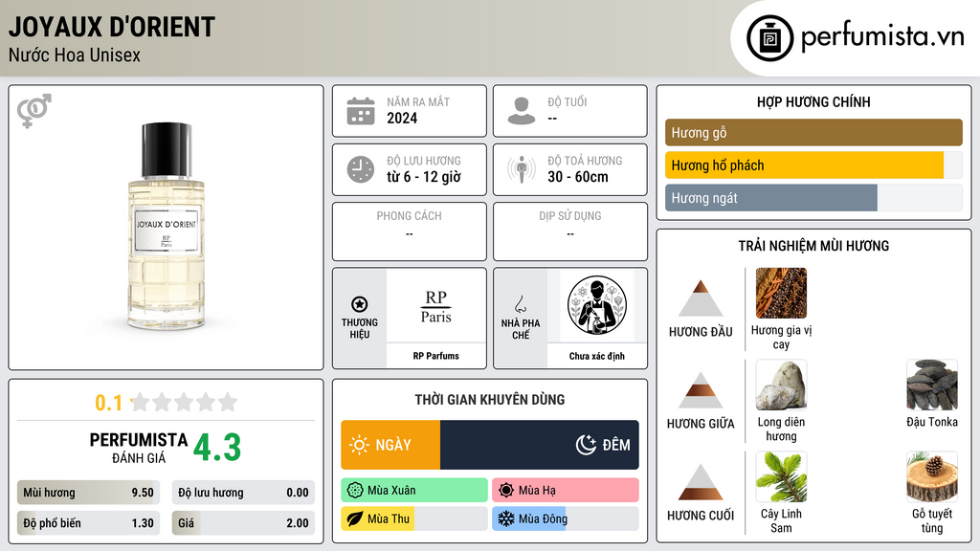Click the person icon for Độ tuổi
Screen dimensions: 980x551
(522, 111)
